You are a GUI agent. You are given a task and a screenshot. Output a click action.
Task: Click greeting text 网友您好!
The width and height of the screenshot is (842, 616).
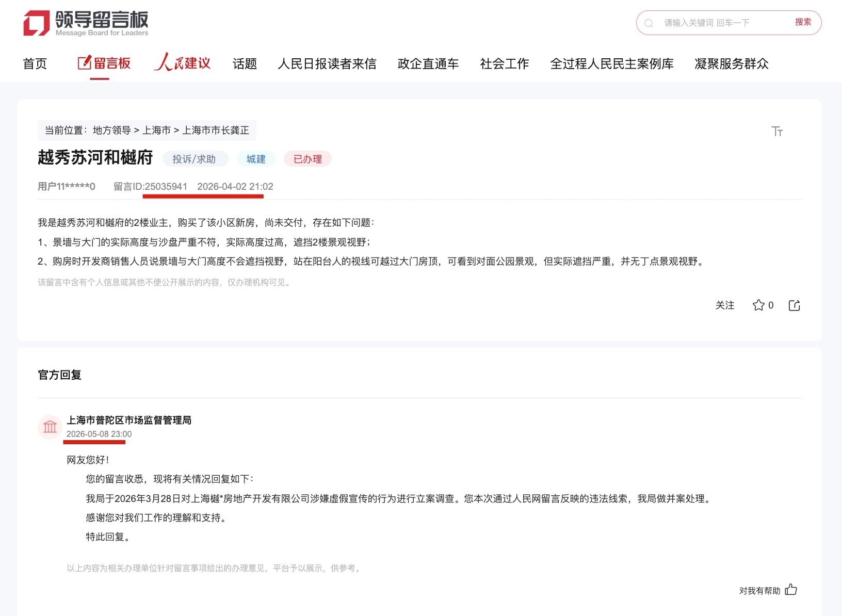pyautogui.click(x=88, y=460)
